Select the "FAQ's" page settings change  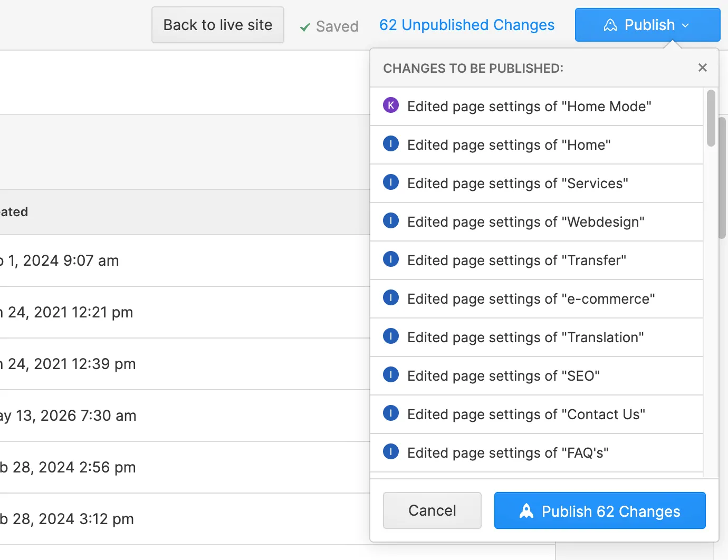(x=537, y=453)
